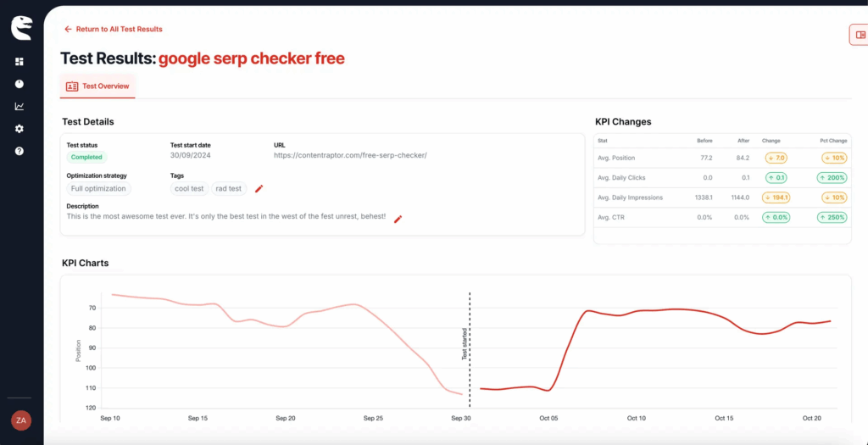Open the contentraptor.com free-serp-checker URL
This screenshot has height=445, width=868.
coord(350,156)
